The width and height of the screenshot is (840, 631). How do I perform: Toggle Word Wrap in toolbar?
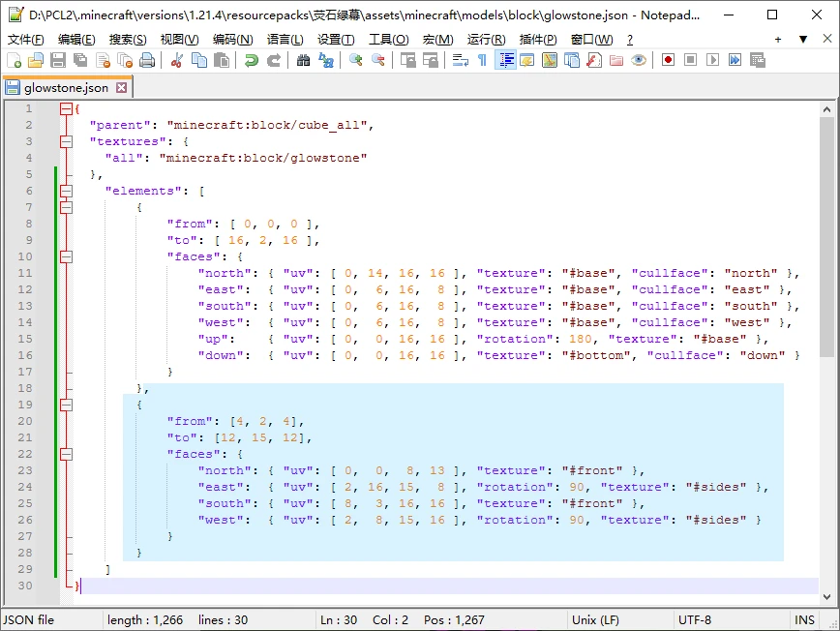point(461,60)
